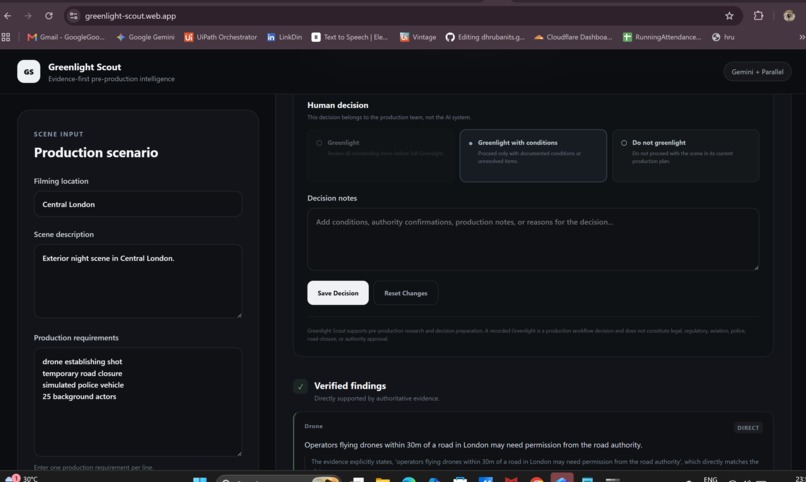
Task: Open the hru bookmark
Action: [x=723, y=37]
